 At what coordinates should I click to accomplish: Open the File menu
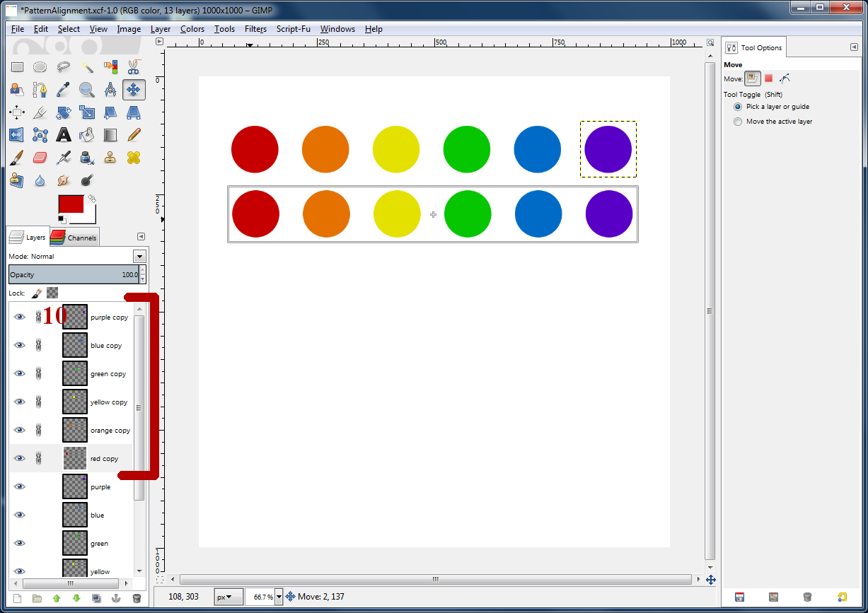coord(18,29)
